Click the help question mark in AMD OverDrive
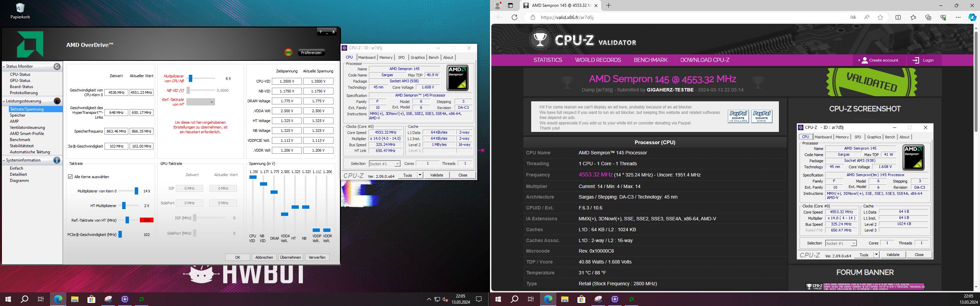Image resolution: width=980 pixels, height=306 pixels. point(320,32)
